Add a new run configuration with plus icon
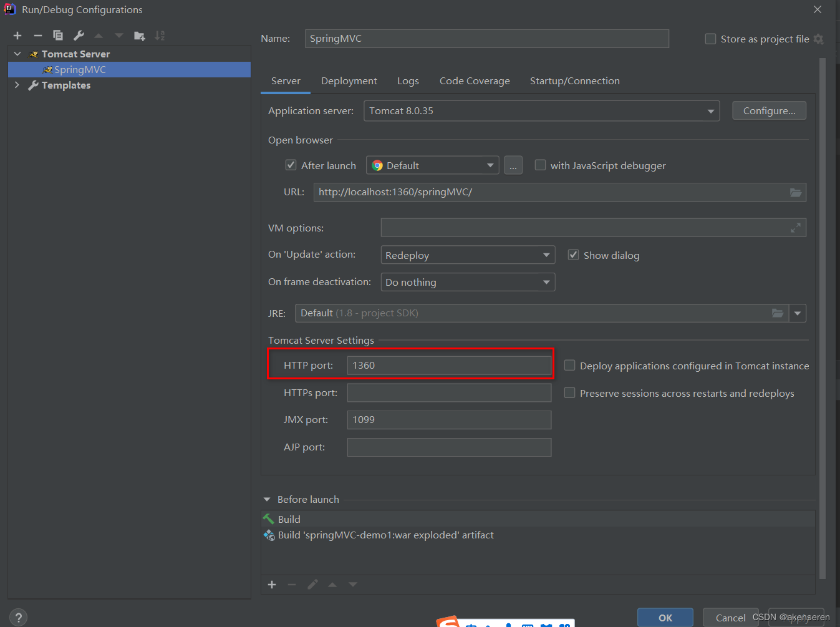This screenshot has height=627, width=840. tap(17, 36)
